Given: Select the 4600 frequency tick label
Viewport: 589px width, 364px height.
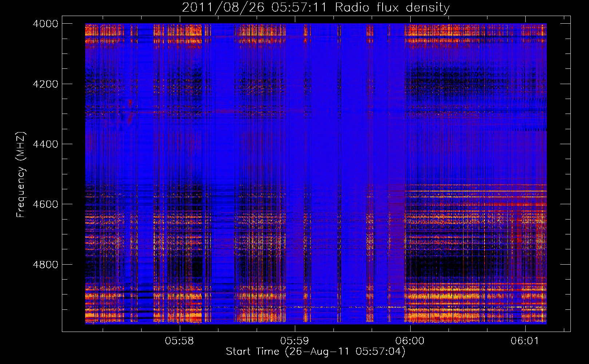Looking at the screenshot, I should [x=46, y=204].
